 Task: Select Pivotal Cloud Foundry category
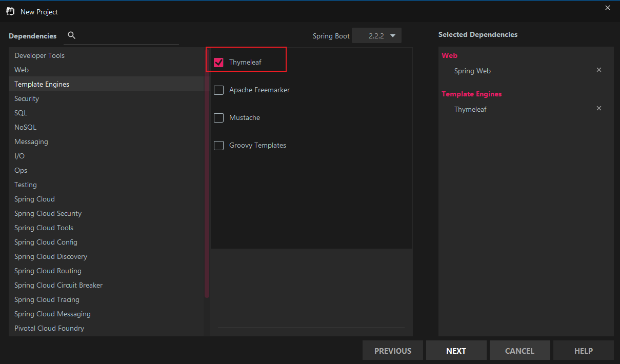(49, 328)
